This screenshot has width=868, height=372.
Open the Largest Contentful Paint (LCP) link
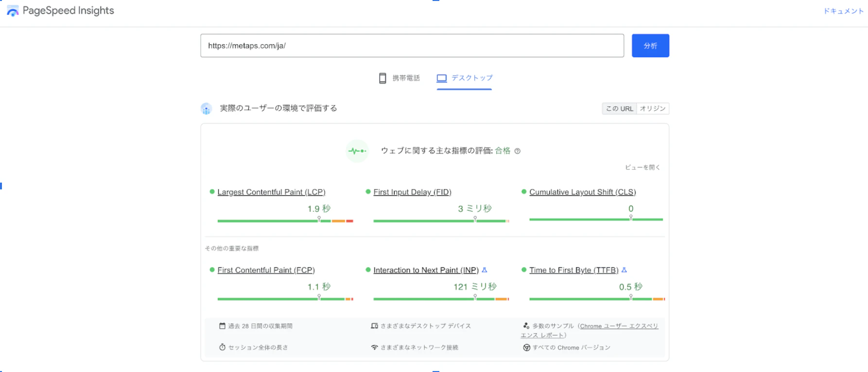click(x=271, y=192)
